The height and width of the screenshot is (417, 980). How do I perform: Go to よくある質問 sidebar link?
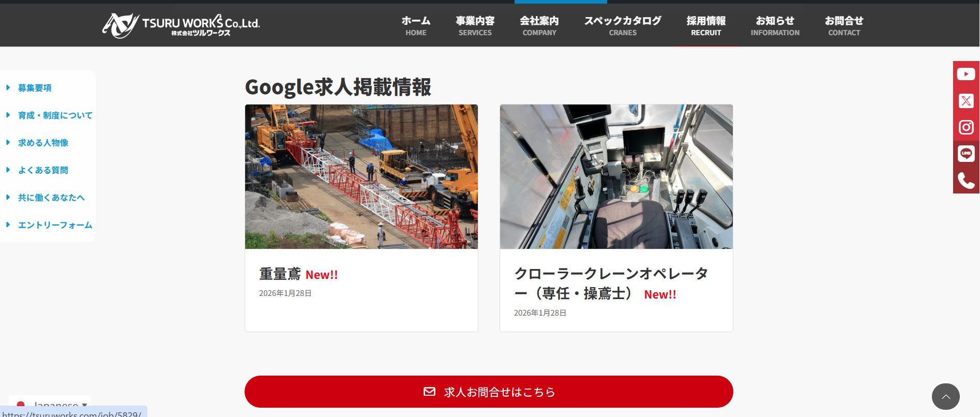43,170
